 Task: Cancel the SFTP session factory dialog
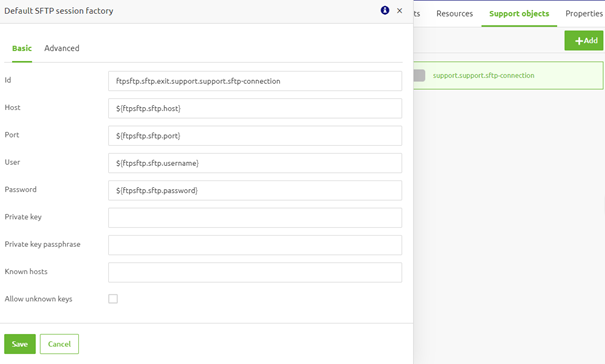point(59,344)
